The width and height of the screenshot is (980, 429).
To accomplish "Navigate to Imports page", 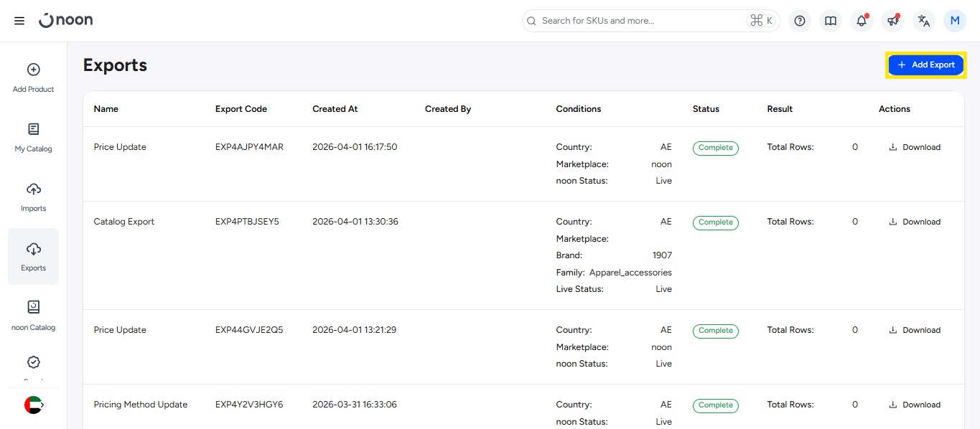I will tap(33, 197).
